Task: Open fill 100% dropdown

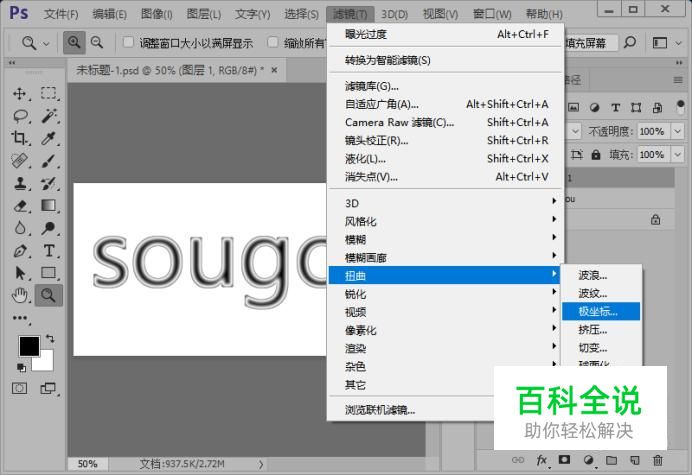Action: tap(677, 155)
